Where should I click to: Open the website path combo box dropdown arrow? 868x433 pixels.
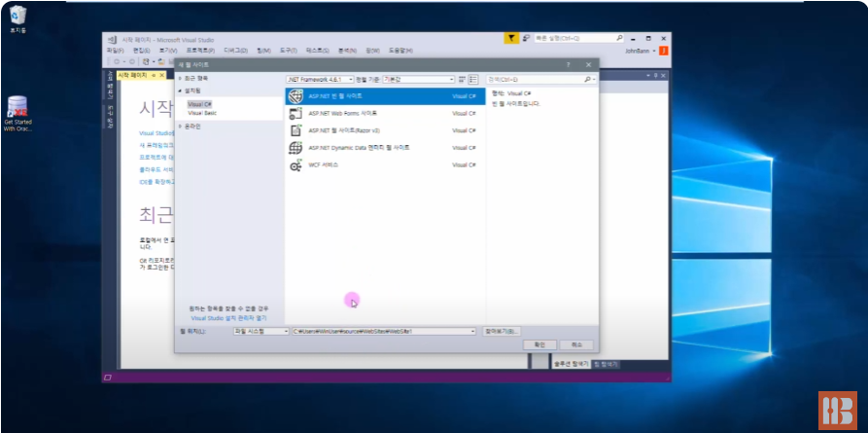472,331
